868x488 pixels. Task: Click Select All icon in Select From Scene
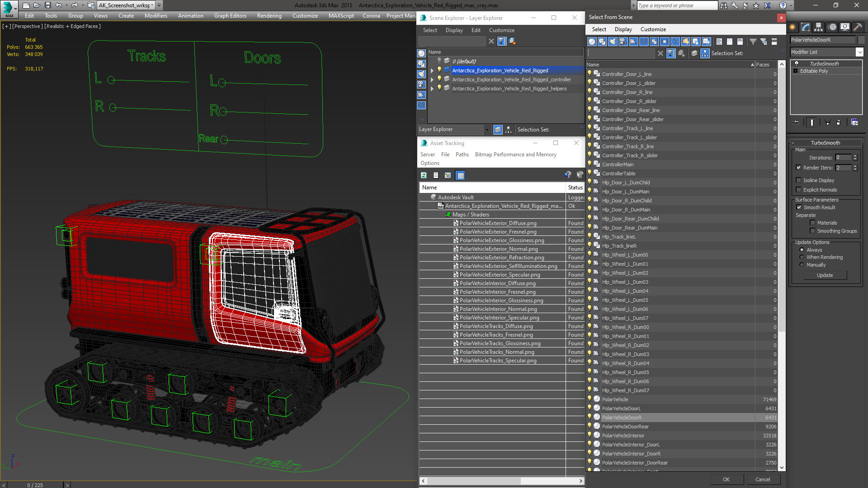(x=719, y=42)
